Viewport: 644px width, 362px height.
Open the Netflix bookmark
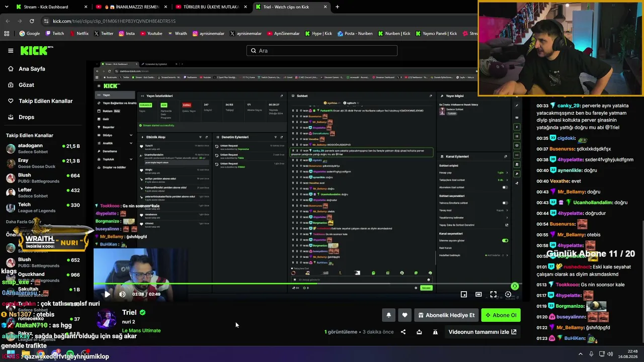click(78, 34)
